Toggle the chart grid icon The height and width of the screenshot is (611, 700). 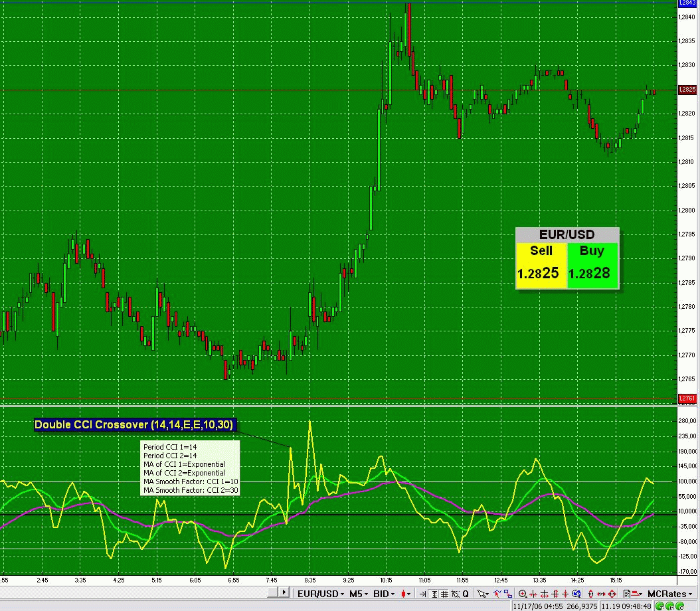[444, 594]
